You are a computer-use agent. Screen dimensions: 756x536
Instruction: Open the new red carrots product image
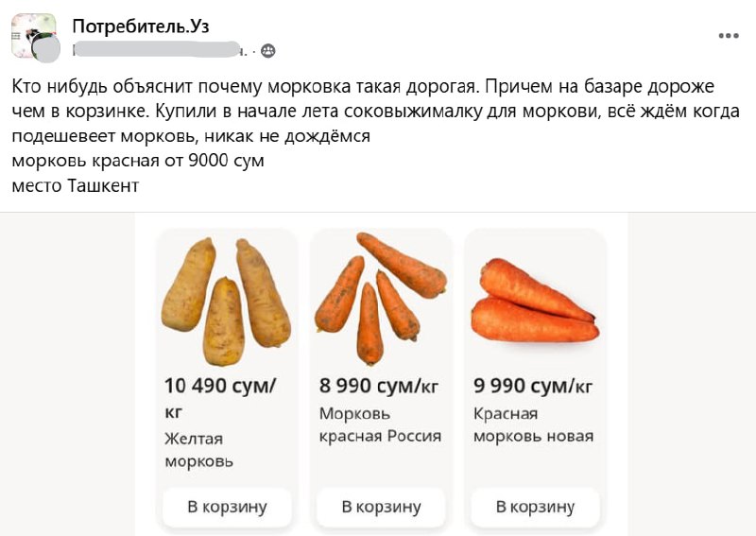click(535, 300)
